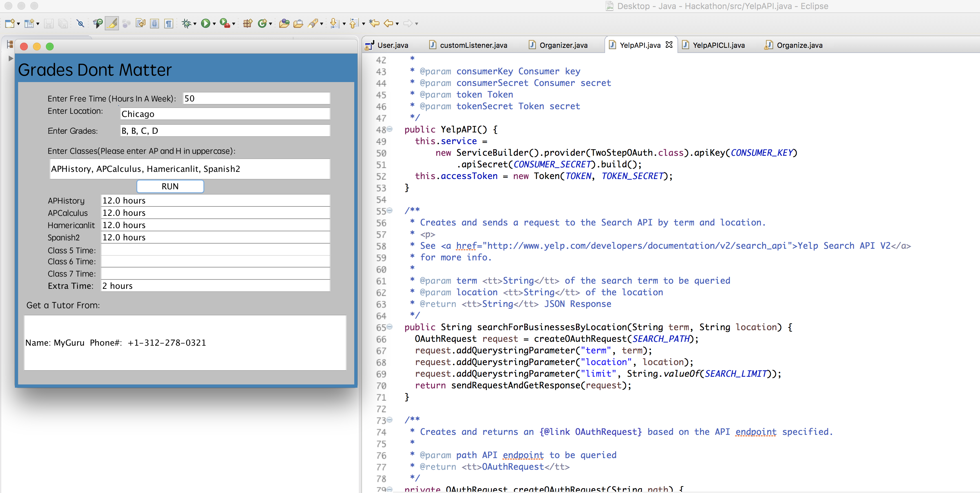Toggle Block Selection Mode button
The width and height of the screenshot is (980, 493).
(x=154, y=24)
